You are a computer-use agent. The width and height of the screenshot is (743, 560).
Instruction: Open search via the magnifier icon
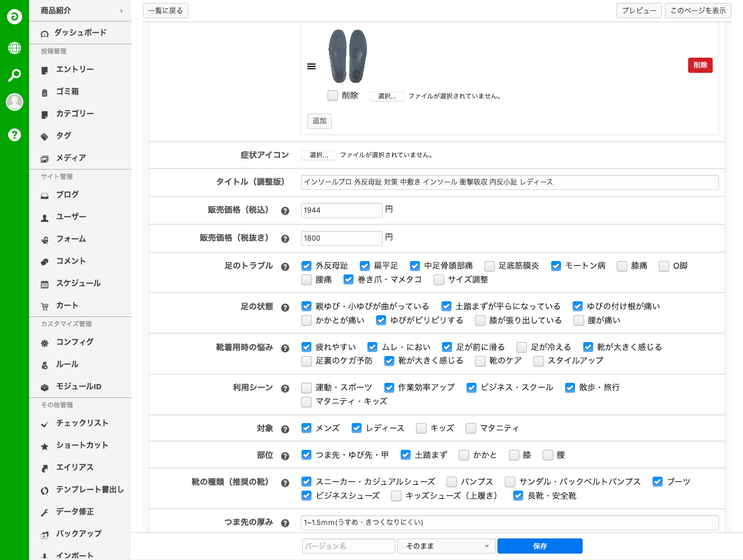[x=15, y=75]
